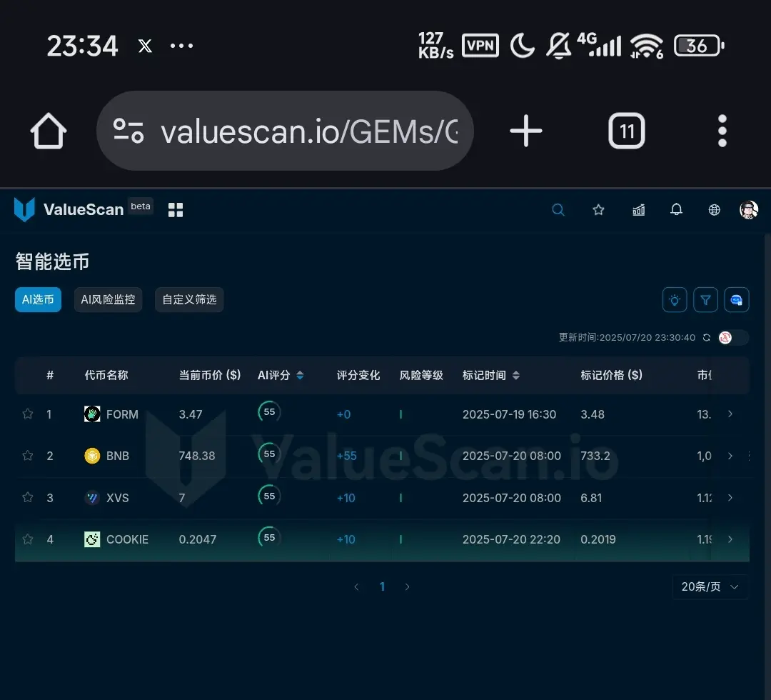The image size is (771, 700).
Task: Go to next page arrow
Action: (x=407, y=586)
